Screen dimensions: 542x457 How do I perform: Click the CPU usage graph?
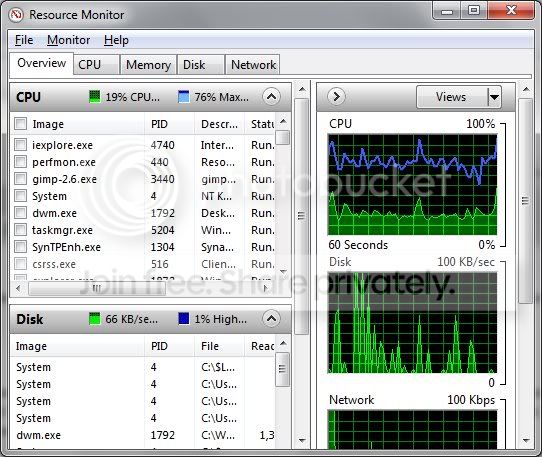pos(412,185)
